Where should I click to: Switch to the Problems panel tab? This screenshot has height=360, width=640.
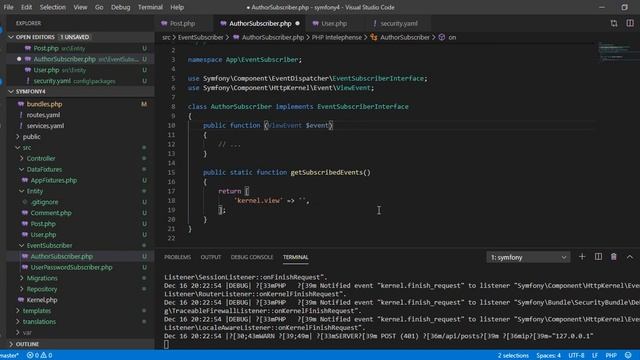point(178,257)
